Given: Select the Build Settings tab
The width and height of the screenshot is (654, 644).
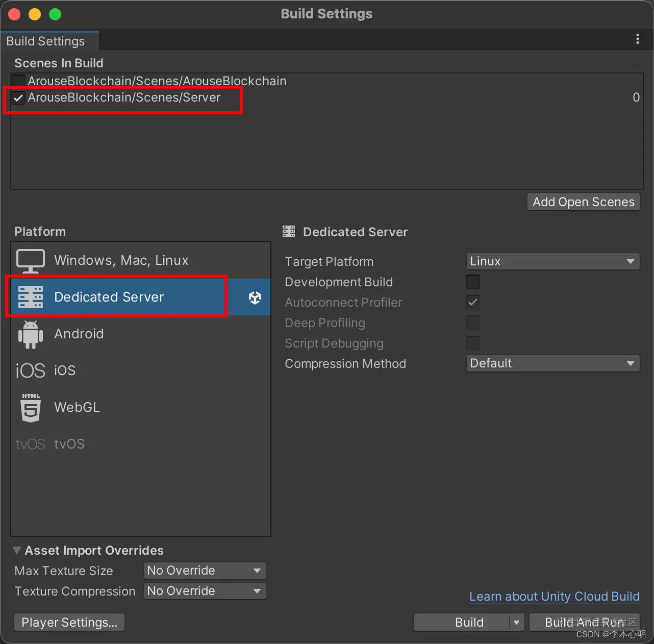Looking at the screenshot, I should (49, 41).
